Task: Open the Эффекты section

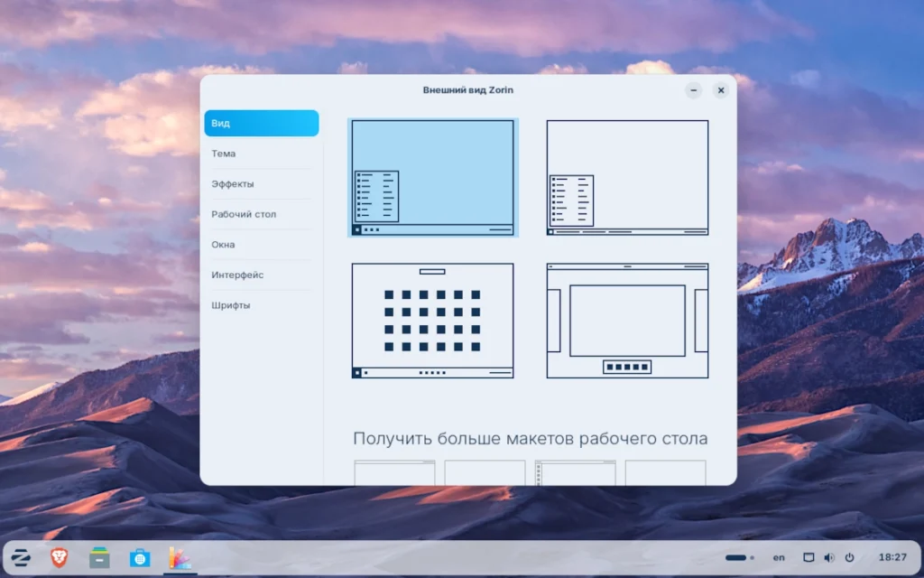Action: (262, 184)
